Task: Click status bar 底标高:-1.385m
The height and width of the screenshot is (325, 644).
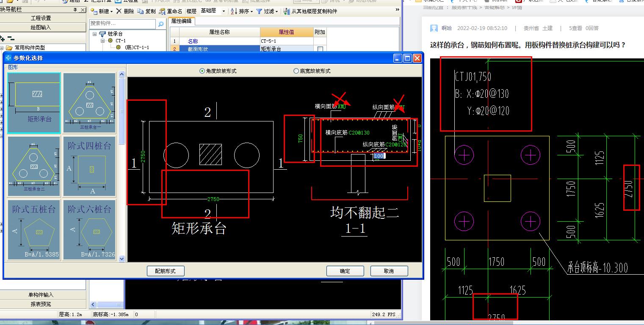Action: (111, 314)
